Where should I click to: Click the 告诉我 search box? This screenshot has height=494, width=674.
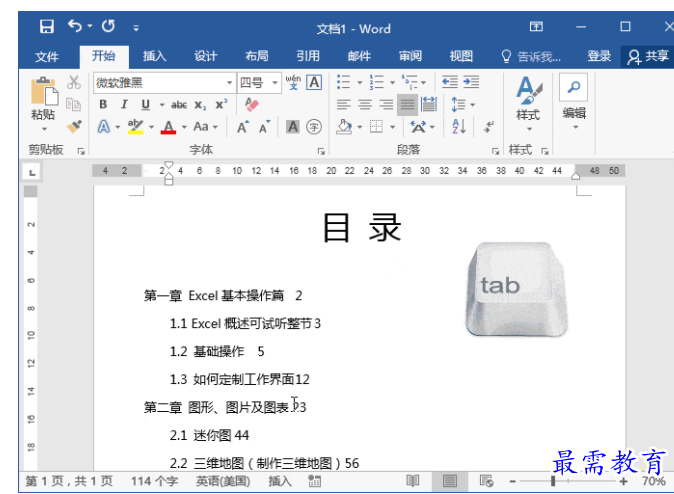pyautogui.click(x=531, y=56)
